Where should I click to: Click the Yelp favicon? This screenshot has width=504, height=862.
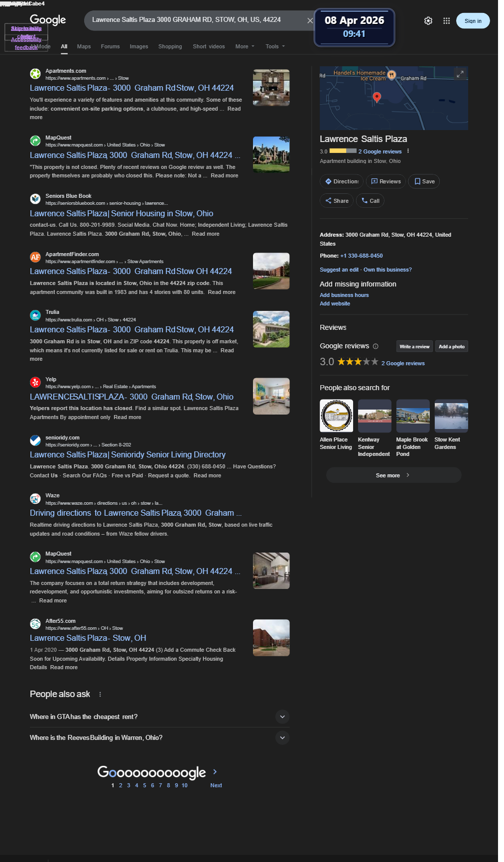[x=35, y=382]
